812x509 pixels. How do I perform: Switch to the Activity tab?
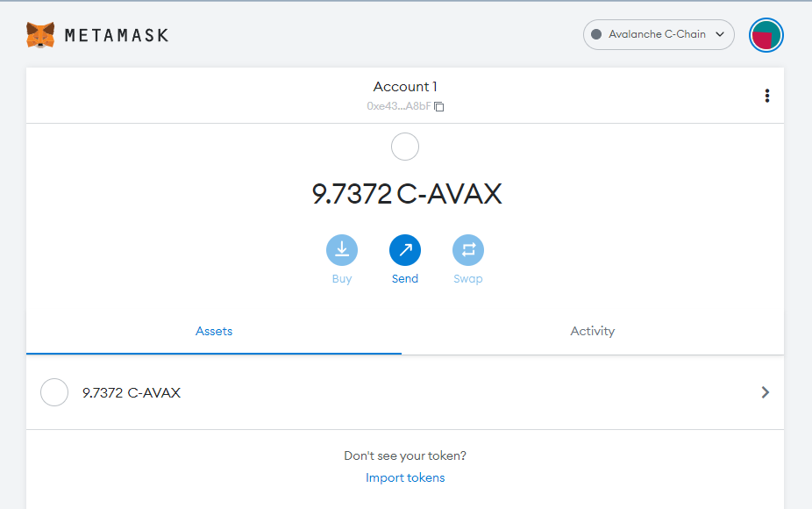pos(593,331)
